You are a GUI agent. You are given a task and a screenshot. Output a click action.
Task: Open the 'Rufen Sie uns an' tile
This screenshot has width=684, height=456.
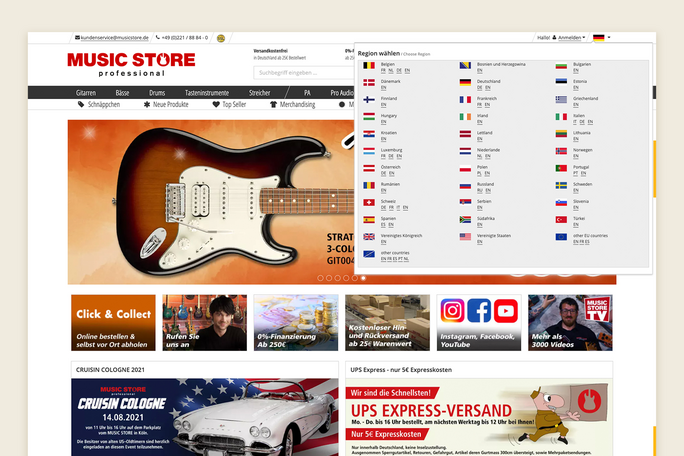point(205,322)
